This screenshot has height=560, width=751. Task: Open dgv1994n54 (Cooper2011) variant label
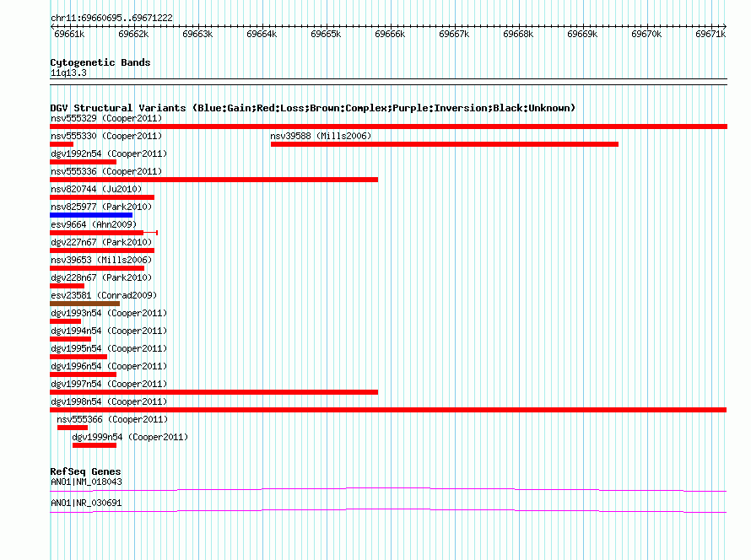109,331
